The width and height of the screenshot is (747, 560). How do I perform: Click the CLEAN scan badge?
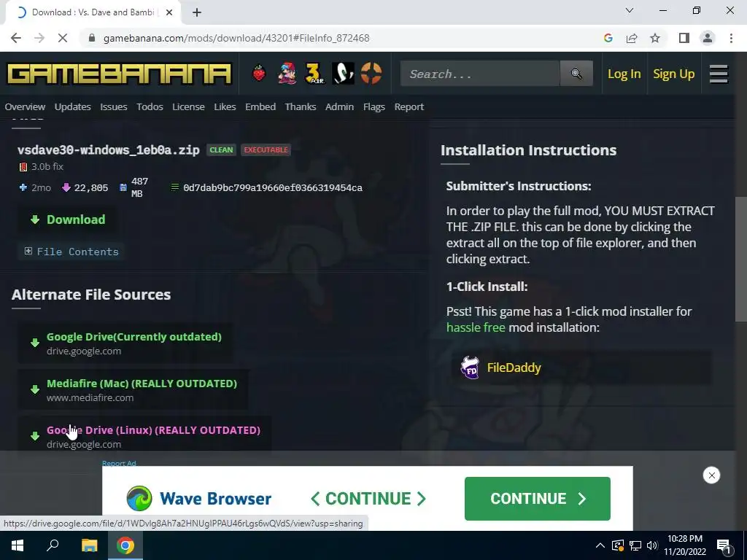coord(222,150)
